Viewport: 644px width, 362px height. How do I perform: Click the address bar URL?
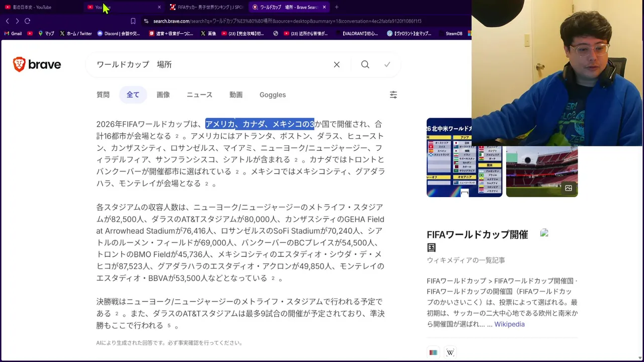(287, 21)
